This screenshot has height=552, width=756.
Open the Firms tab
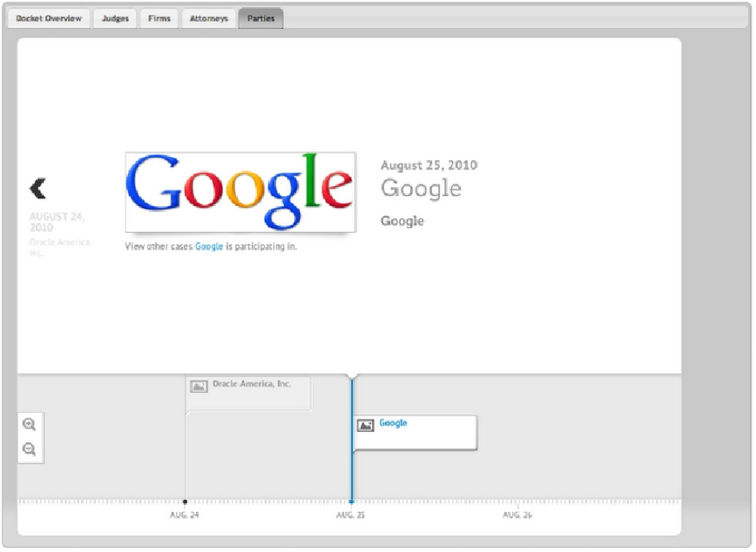(159, 18)
